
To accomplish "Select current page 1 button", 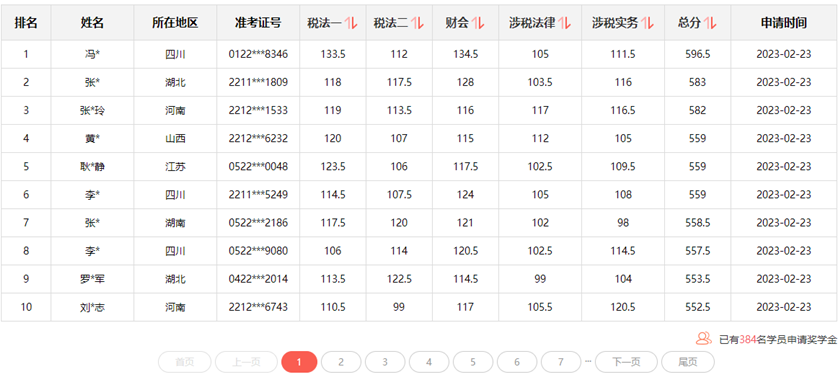I will click(299, 362).
